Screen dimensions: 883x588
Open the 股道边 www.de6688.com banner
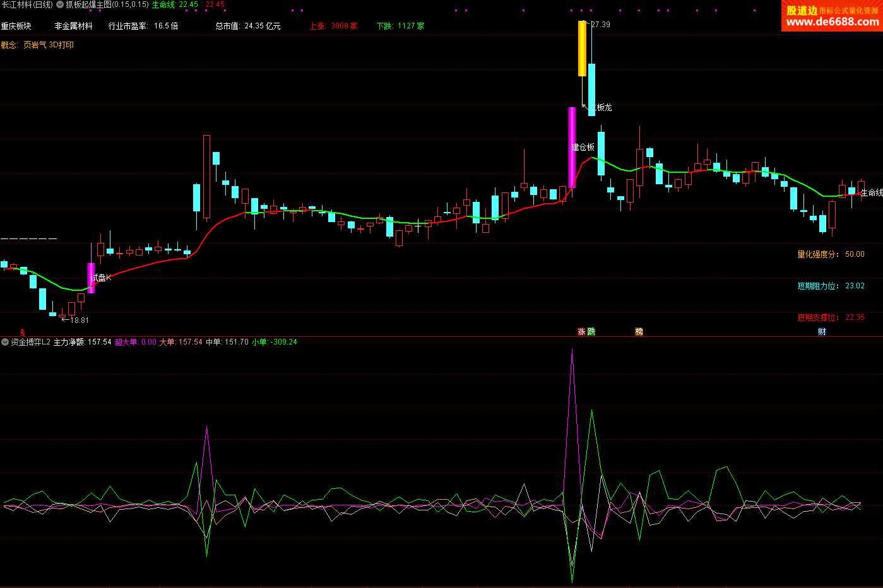(832, 16)
